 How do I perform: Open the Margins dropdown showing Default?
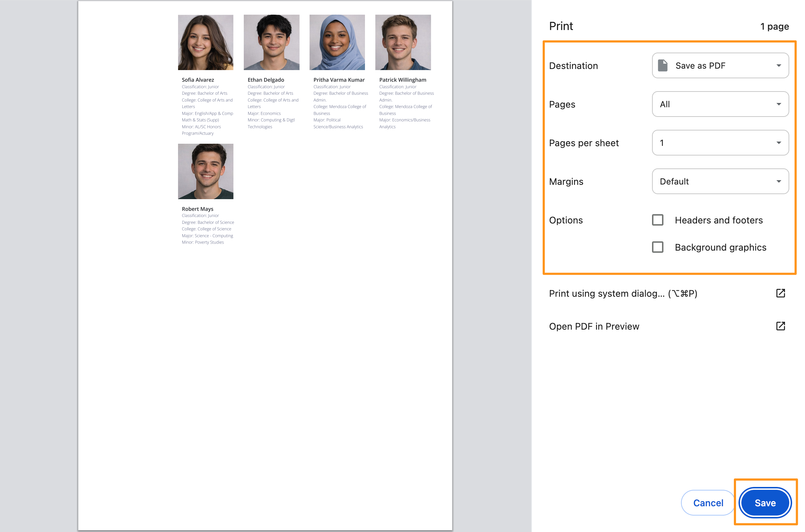[720, 181]
